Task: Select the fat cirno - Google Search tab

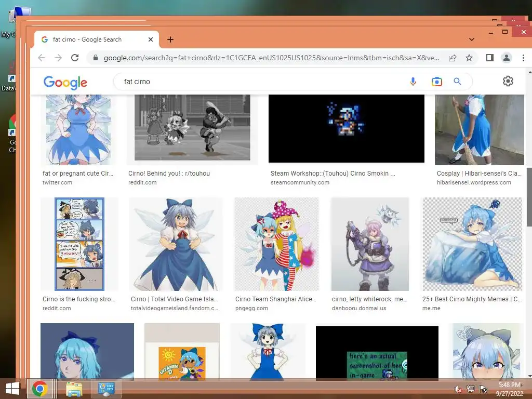Action: [96, 39]
